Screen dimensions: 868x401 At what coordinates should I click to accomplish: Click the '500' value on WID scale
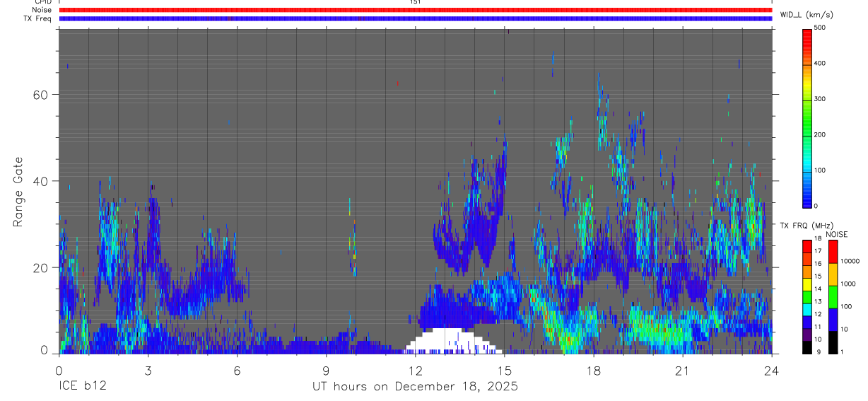(820, 28)
